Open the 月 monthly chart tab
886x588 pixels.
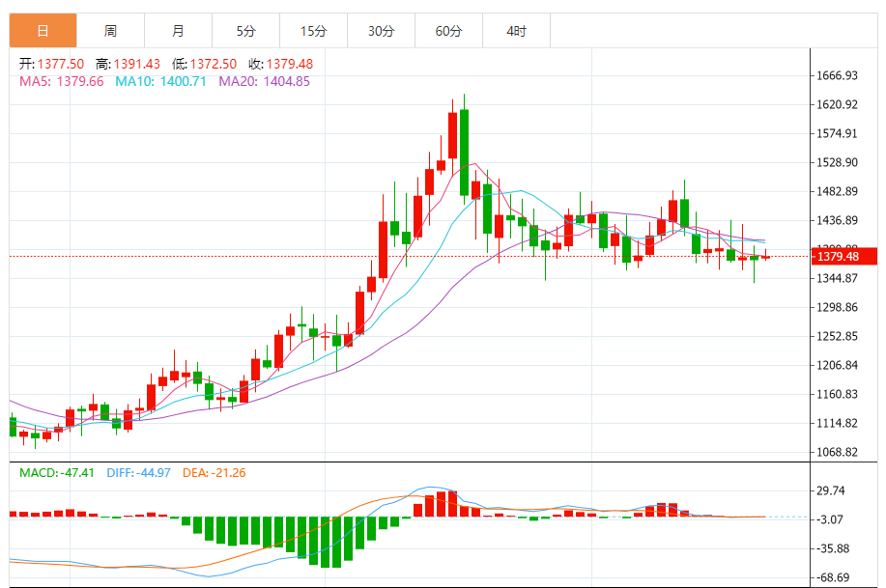coord(178,31)
